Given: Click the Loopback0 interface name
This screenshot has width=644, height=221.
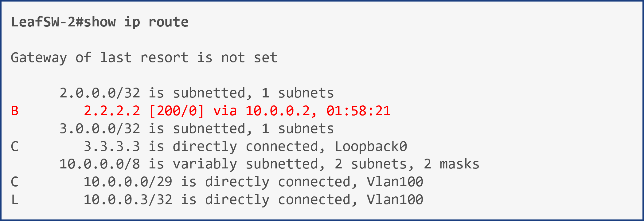Looking at the screenshot, I should 371,147.
